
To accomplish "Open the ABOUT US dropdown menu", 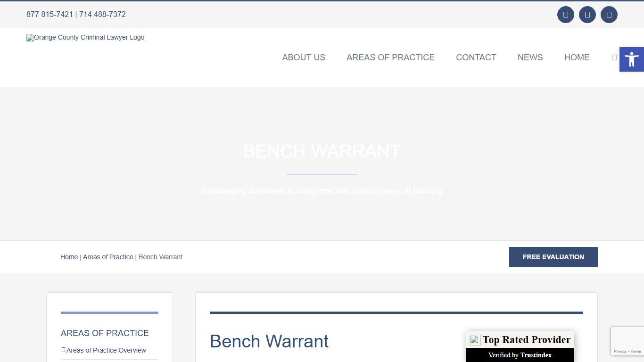I will (304, 57).
